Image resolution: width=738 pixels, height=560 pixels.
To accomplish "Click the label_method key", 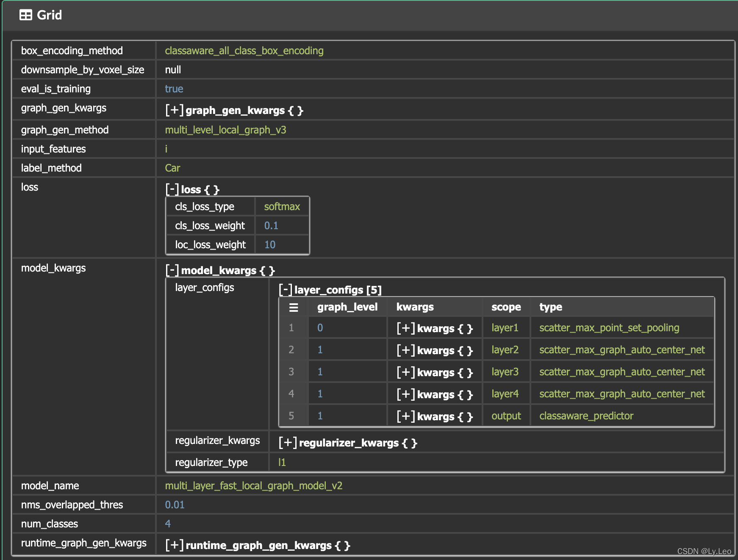I will pos(51,168).
